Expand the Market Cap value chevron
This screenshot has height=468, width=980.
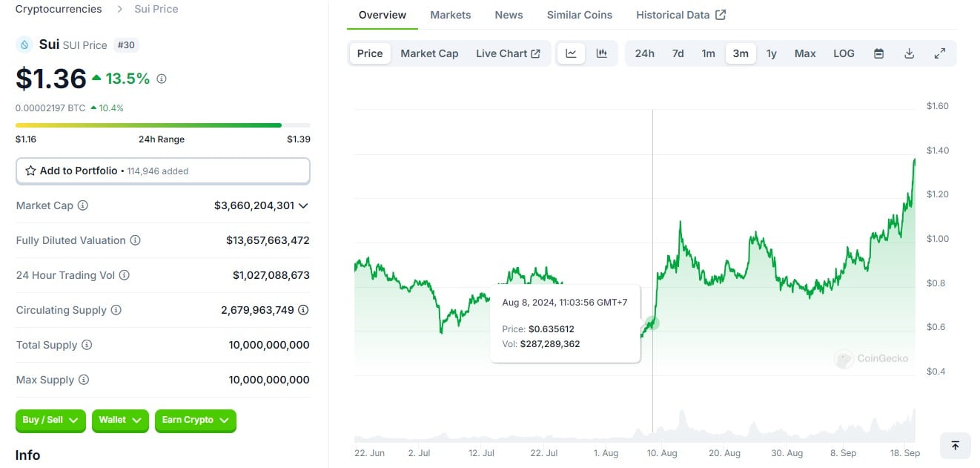click(303, 205)
